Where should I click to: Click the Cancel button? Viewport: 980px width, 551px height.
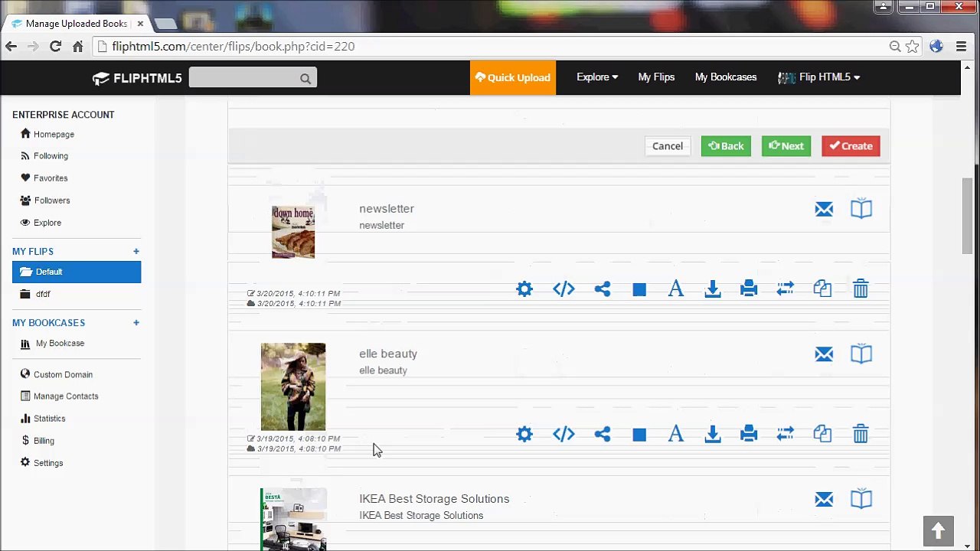(668, 146)
